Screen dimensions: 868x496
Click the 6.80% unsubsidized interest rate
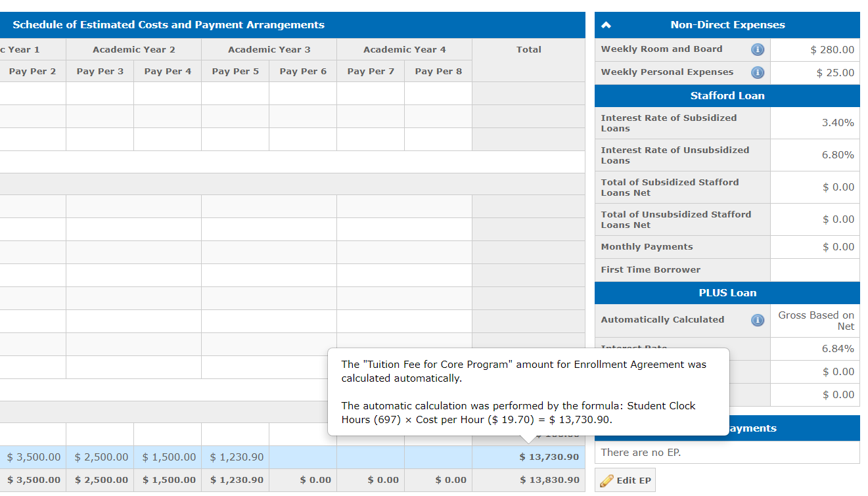[838, 155]
